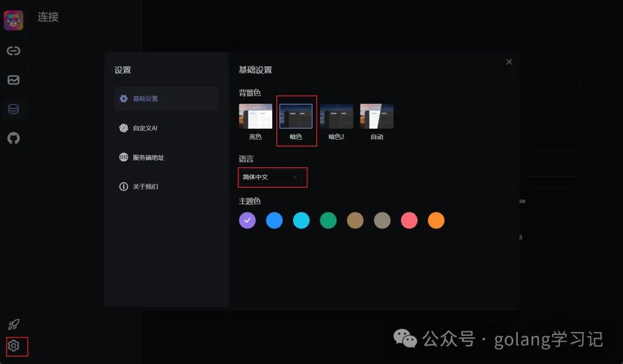Open settings gear icon at bottom left
The height and width of the screenshot is (364, 623).
coord(13,346)
